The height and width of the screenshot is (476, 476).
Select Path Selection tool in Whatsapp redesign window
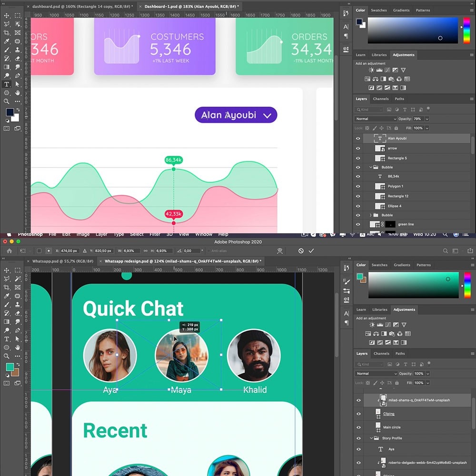[18, 339]
